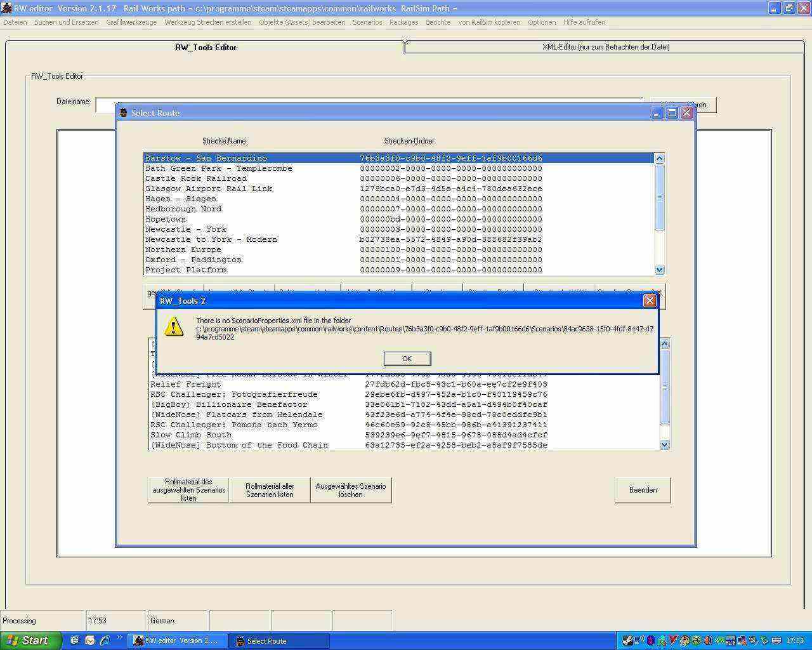Click the red V tray icon
Viewport: 812px width, 650px height.
tap(674, 640)
